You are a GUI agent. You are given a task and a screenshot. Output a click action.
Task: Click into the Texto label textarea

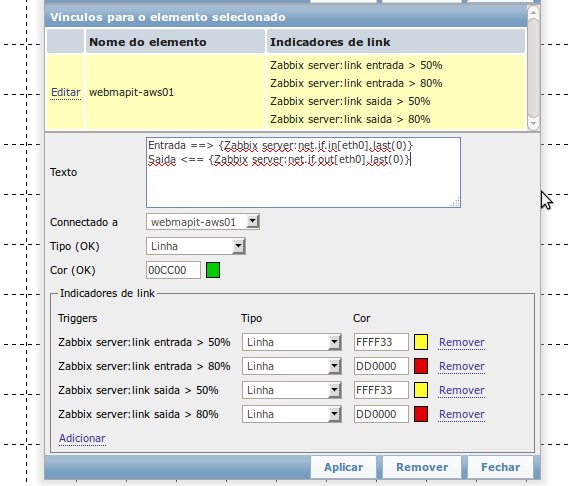click(303, 172)
